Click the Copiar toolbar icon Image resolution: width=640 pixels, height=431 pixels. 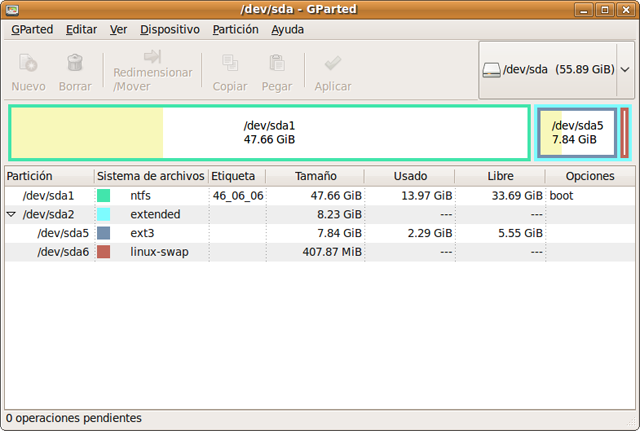pyautogui.click(x=230, y=64)
